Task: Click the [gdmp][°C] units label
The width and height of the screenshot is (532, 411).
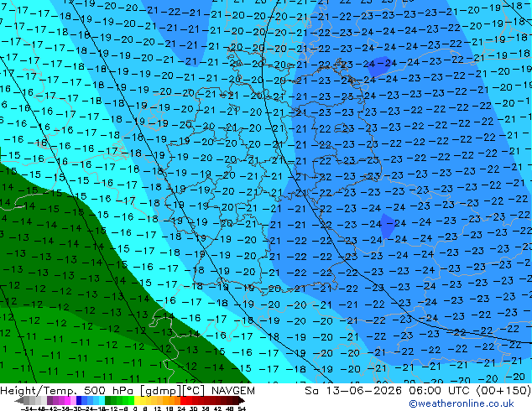Action: pos(173,391)
